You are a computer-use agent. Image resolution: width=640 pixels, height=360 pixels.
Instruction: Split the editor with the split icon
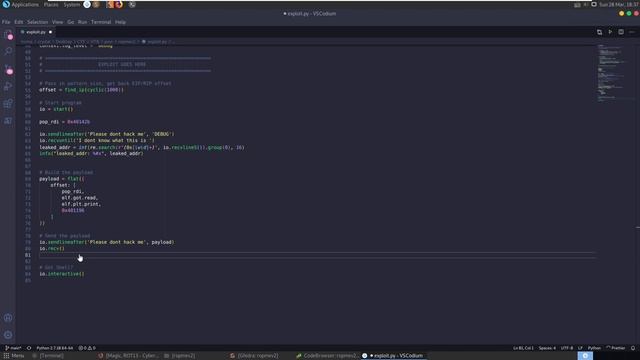(621, 32)
